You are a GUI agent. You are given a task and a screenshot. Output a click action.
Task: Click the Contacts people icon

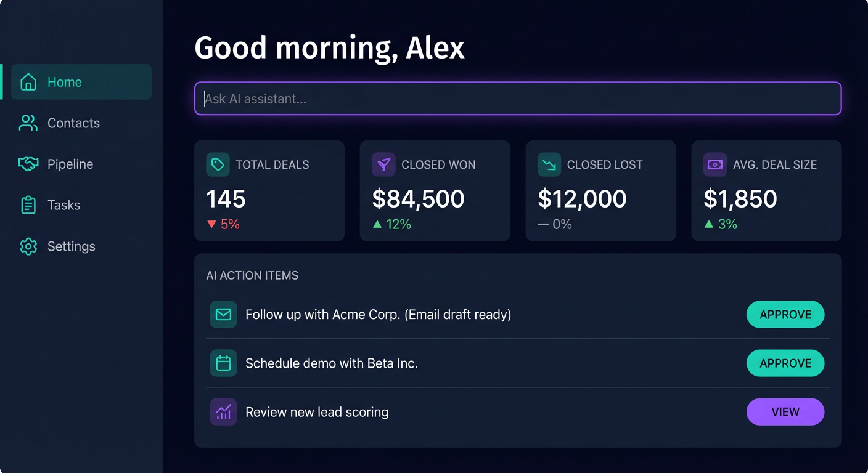[x=28, y=123]
